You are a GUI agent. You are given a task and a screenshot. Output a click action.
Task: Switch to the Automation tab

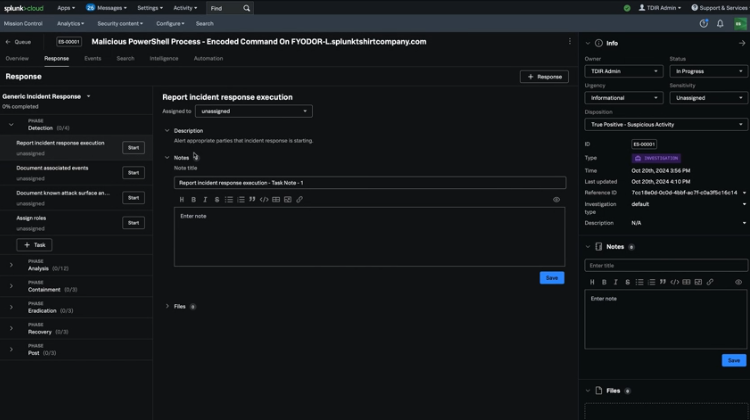[x=208, y=58]
